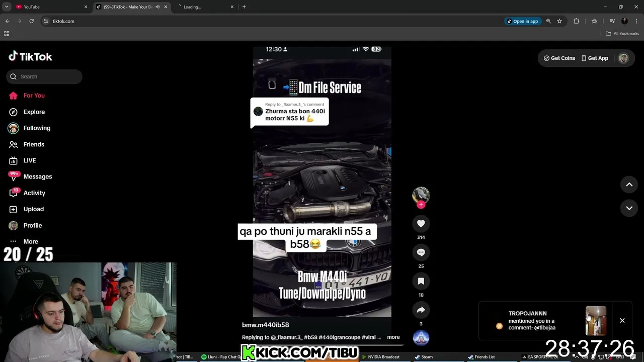The width and height of the screenshot is (644, 362).
Task: Open the Friends page
Action: 27,144
